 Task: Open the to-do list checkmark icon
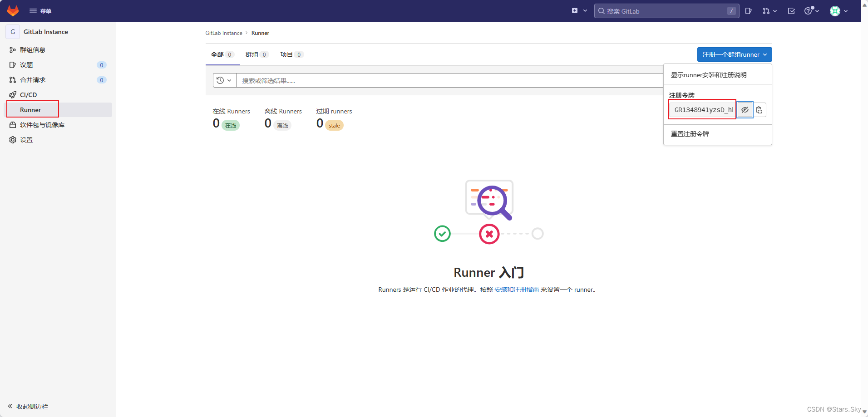[x=791, y=10]
